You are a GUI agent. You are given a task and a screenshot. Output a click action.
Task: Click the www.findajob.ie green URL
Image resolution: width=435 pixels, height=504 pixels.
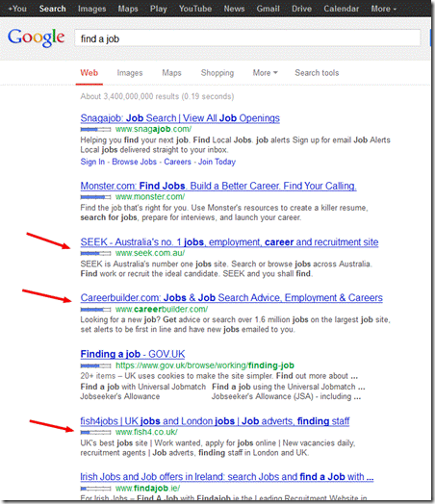[x=147, y=489]
